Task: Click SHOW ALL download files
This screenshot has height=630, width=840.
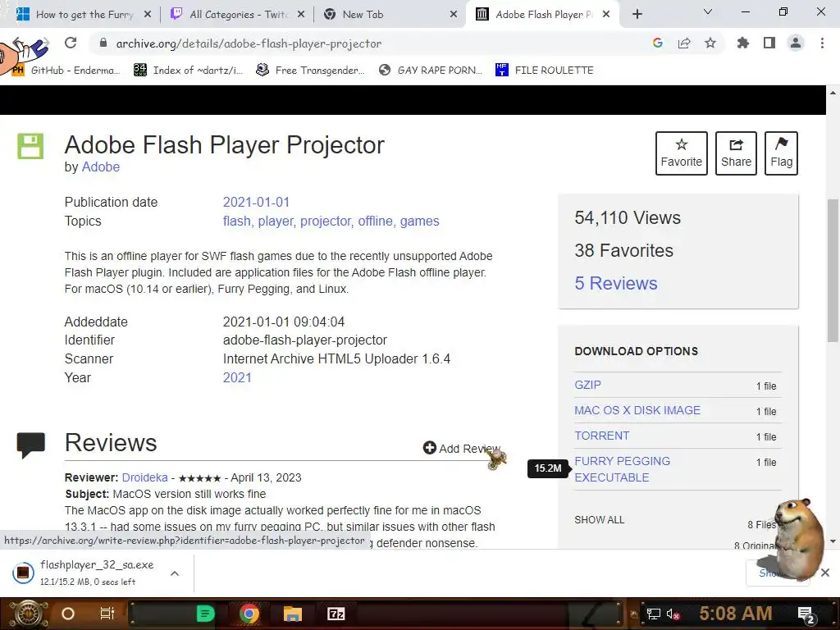Action: point(600,520)
